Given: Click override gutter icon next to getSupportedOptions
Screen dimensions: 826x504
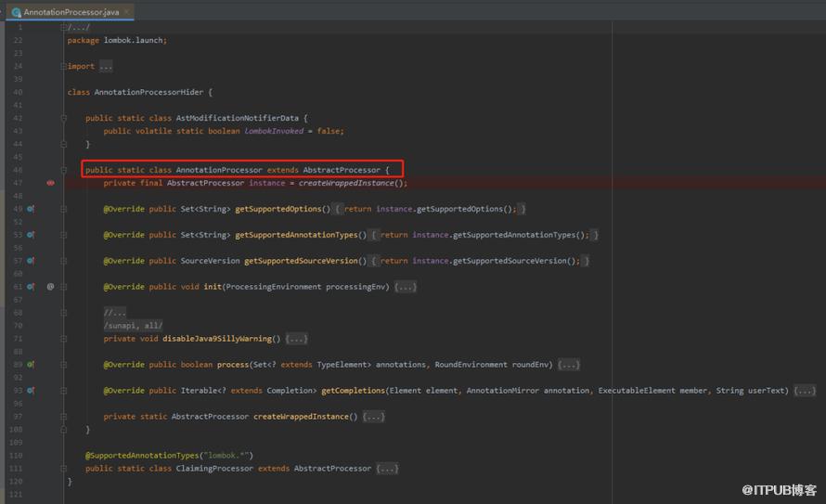Looking at the screenshot, I should 31,209.
